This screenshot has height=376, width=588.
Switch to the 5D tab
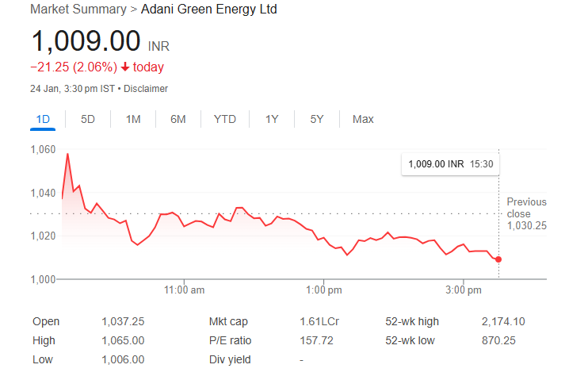(88, 119)
